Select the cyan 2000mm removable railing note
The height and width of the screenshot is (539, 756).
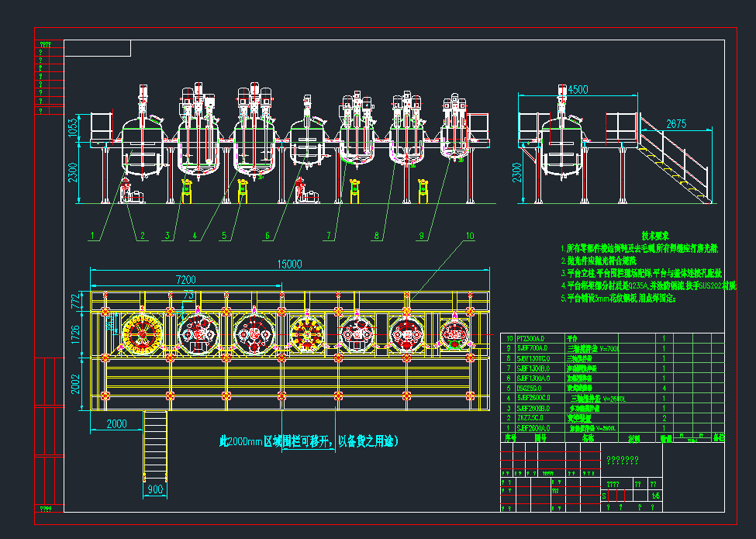point(310,441)
